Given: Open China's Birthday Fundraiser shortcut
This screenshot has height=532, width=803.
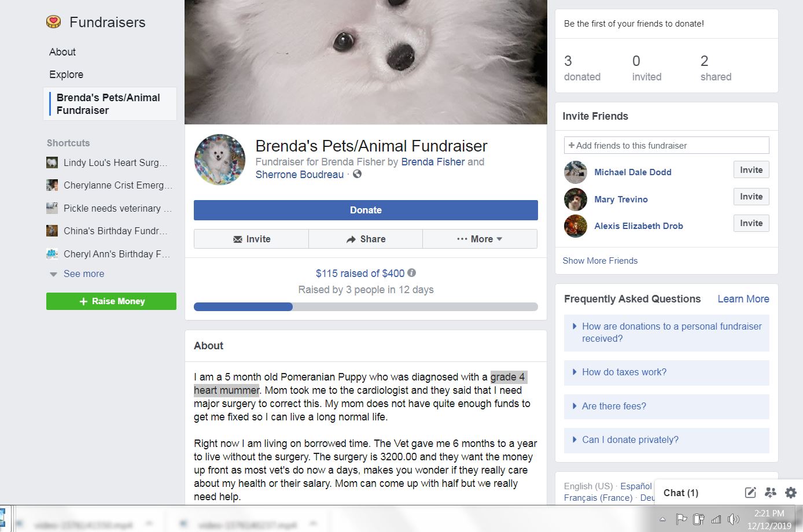Looking at the screenshot, I should click(x=116, y=231).
